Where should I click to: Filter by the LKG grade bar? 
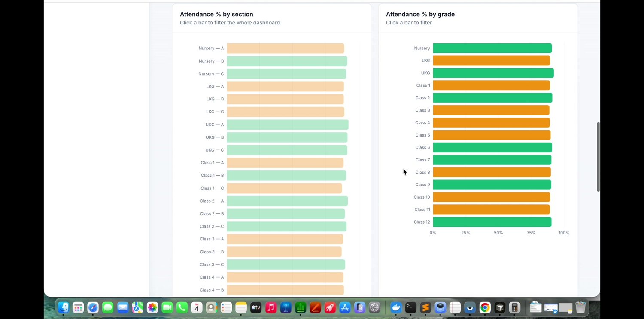(491, 61)
